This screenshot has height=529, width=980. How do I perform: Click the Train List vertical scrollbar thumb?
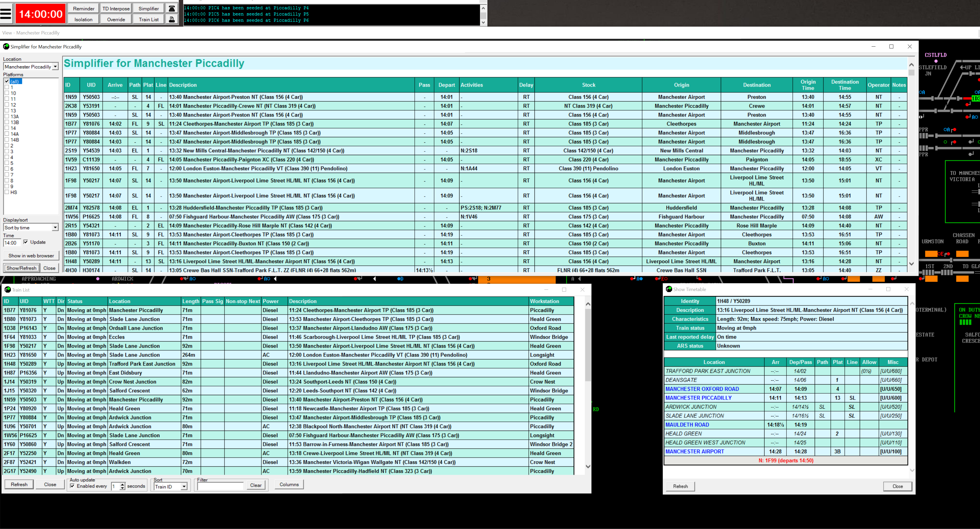(x=588, y=345)
